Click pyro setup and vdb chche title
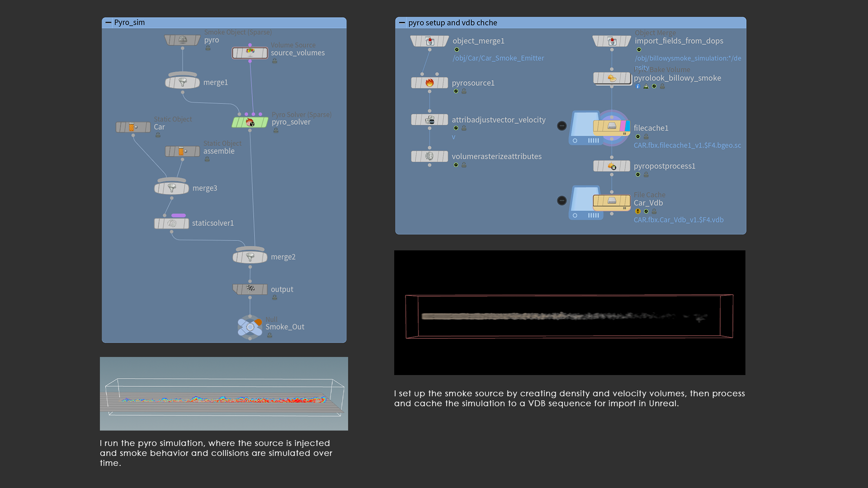Image resolution: width=868 pixels, height=488 pixels. [453, 23]
